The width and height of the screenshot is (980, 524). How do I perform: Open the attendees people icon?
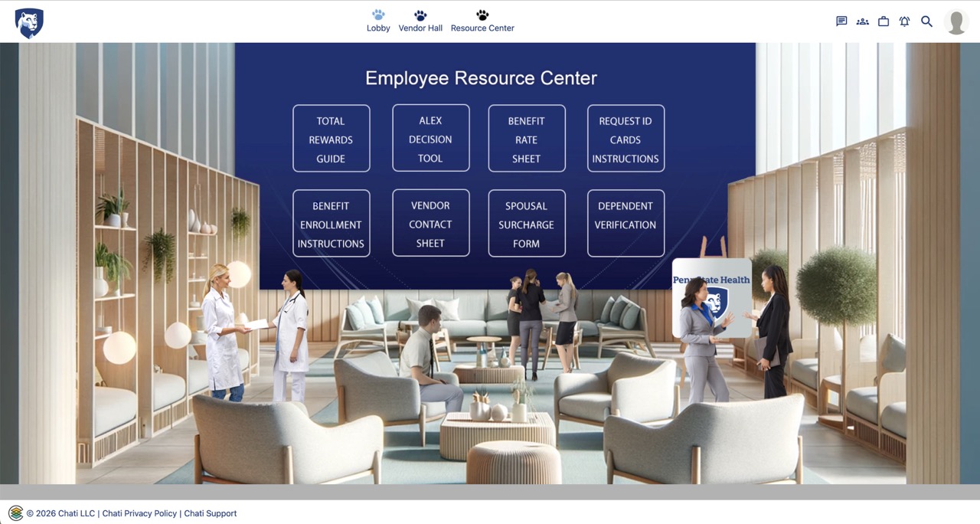(x=862, y=21)
